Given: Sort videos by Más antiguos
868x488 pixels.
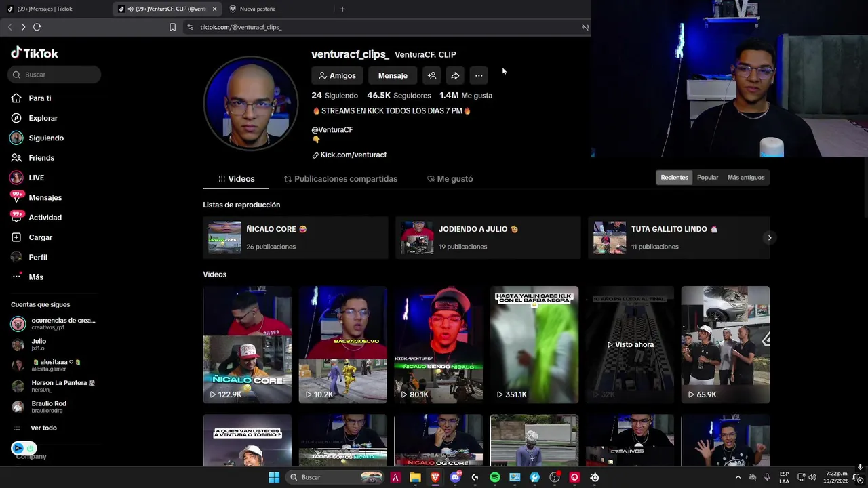Looking at the screenshot, I should [x=745, y=178].
